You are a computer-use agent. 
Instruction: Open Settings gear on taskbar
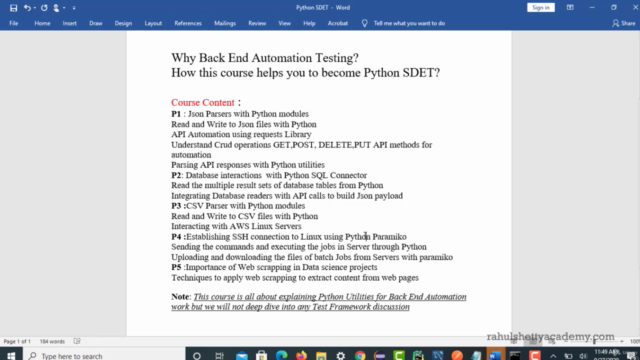[340, 356]
